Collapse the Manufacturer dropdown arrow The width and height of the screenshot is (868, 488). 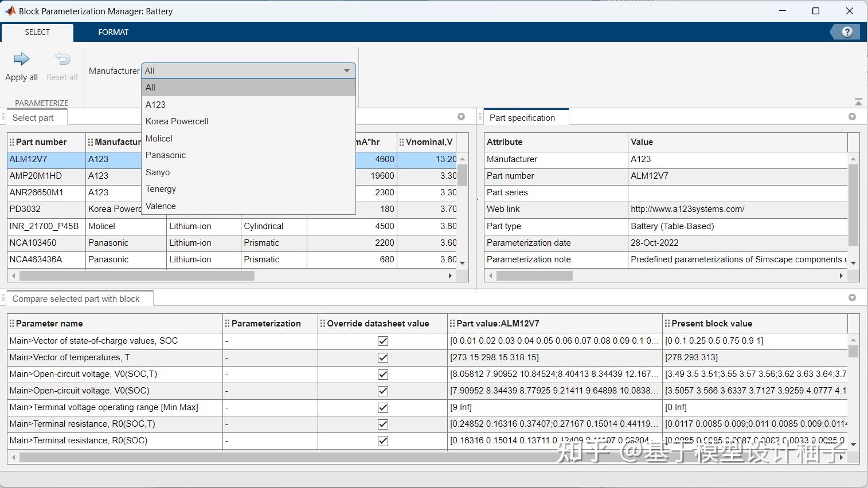(x=347, y=71)
